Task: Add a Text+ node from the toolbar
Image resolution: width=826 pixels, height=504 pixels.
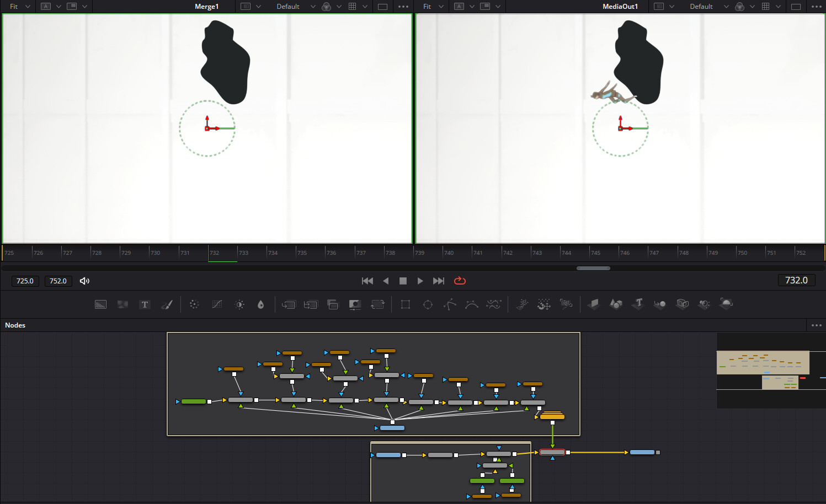Action: [145, 304]
